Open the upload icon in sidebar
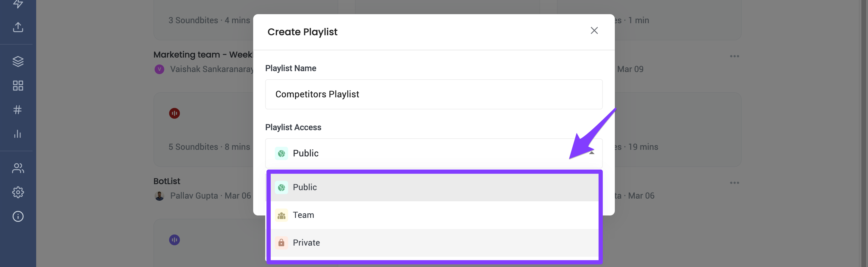Image resolution: width=868 pixels, height=267 pixels. [x=18, y=27]
